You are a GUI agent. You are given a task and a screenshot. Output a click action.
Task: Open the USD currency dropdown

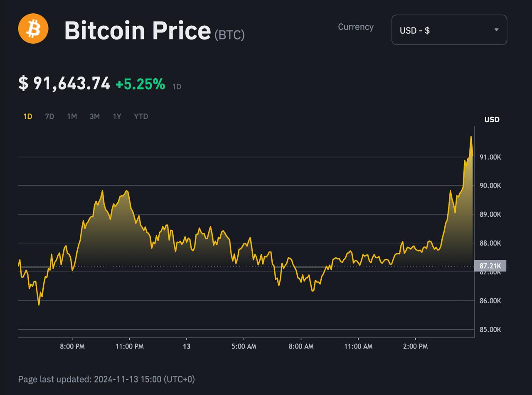tap(449, 30)
